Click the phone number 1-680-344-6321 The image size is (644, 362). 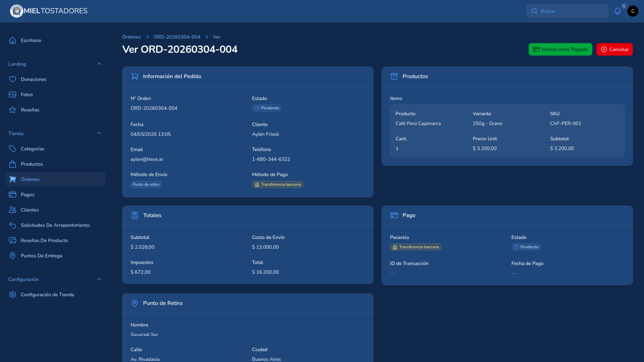coord(271,159)
